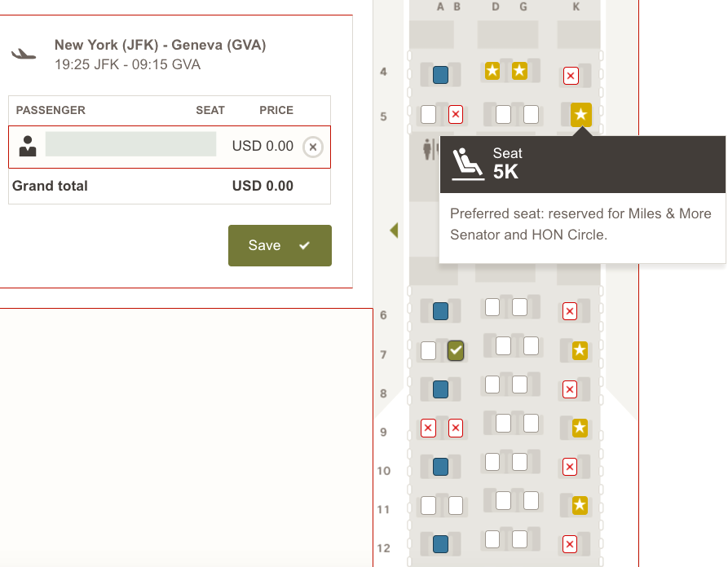Click the 'Preferred seat: reserved for Miles & More' text

coord(580,213)
